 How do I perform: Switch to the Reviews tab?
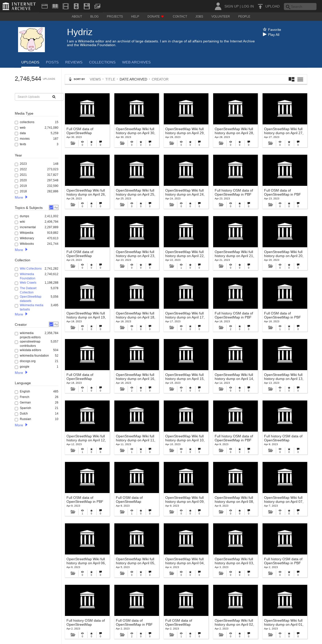(74, 62)
